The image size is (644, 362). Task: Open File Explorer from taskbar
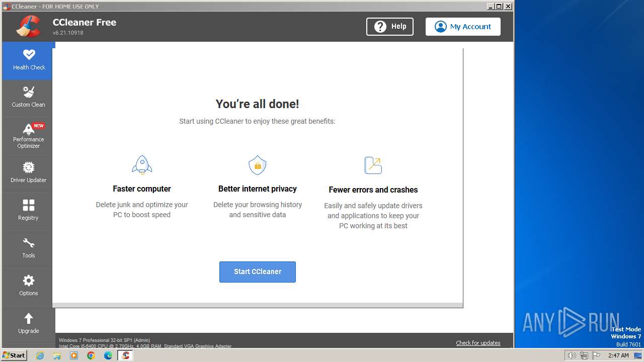pyautogui.click(x=57, y=355)
